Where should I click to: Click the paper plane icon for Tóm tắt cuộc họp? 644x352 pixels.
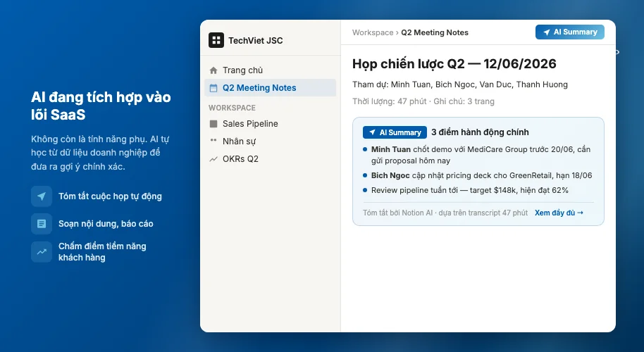(42, 196)
